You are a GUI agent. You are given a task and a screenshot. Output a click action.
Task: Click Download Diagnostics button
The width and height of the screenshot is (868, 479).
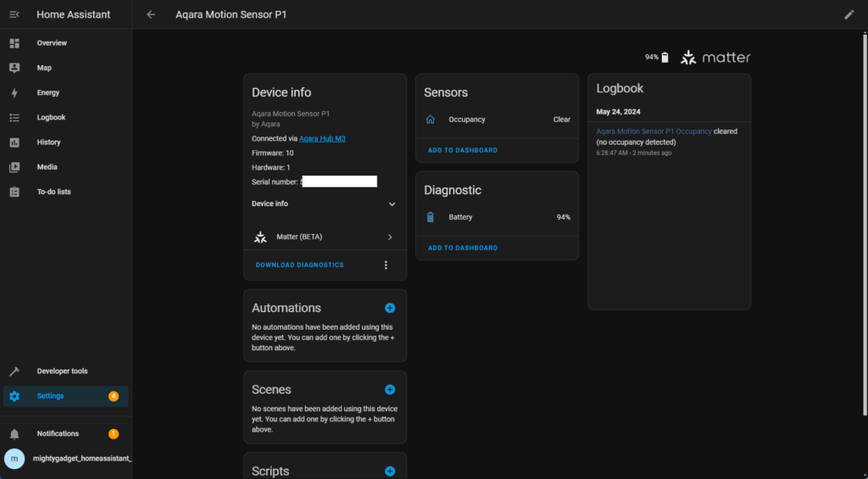coord(300,265)
